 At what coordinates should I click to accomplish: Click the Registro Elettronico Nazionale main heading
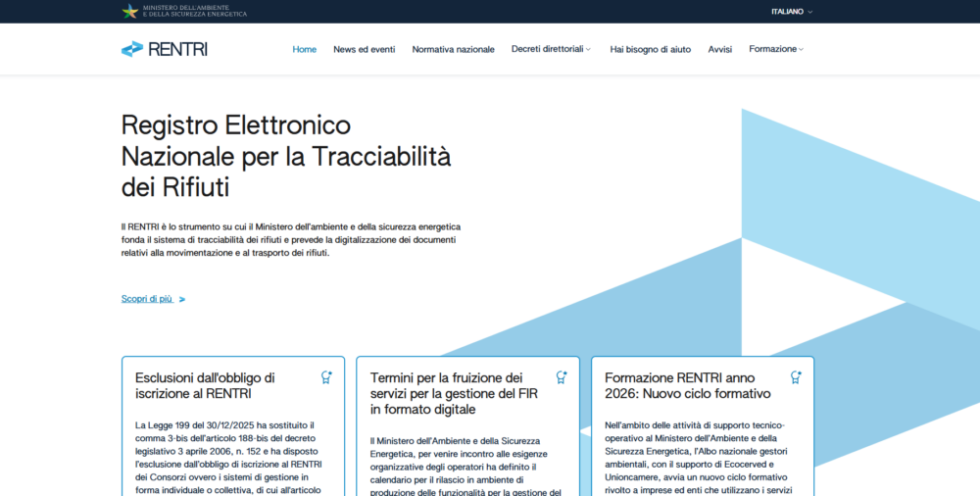[x=285, y=156]
